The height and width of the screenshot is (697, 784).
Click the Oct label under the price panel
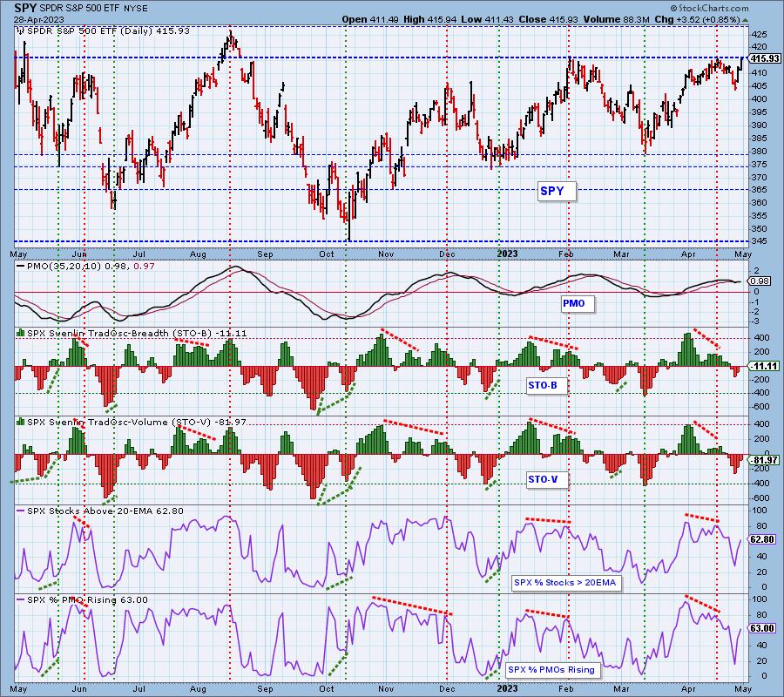[327, 254]
